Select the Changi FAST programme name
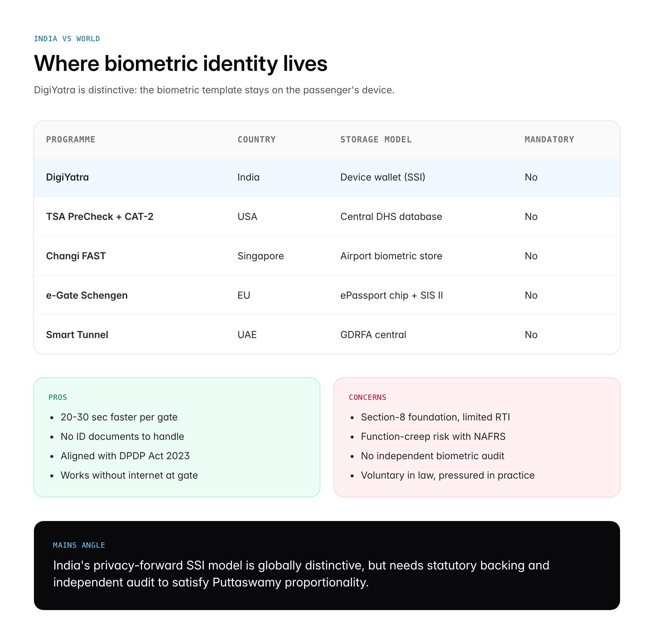 (x=76, y=256)
